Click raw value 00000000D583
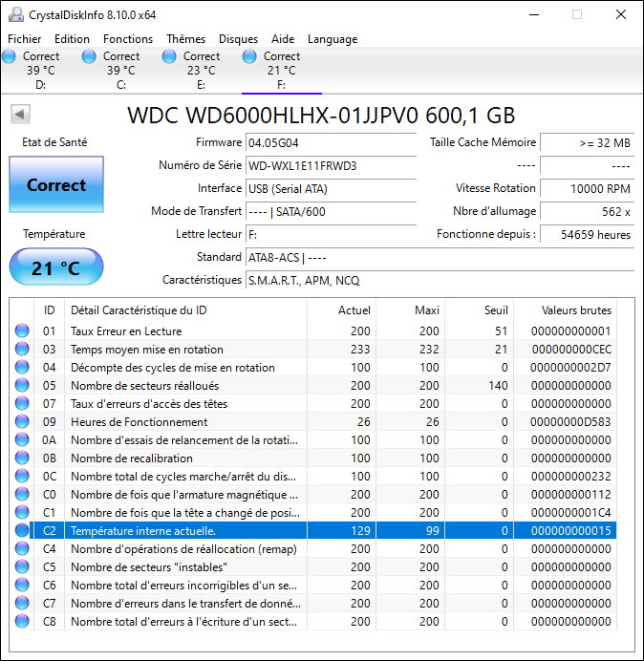 [x=570, y=421]
